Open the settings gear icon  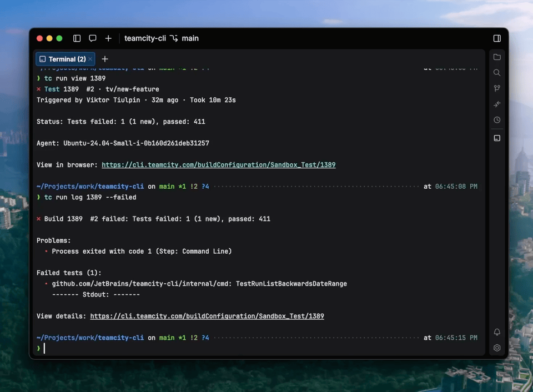[x=497, y=348]
